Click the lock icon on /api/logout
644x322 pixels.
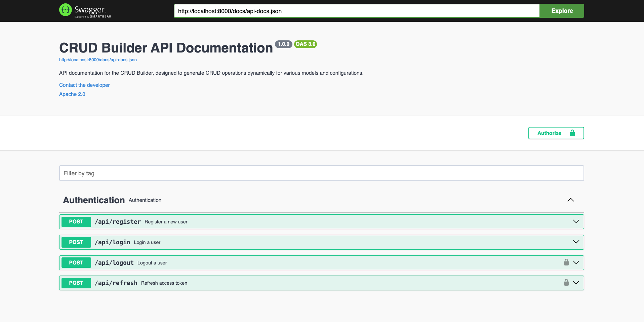(x=566, y=262)
